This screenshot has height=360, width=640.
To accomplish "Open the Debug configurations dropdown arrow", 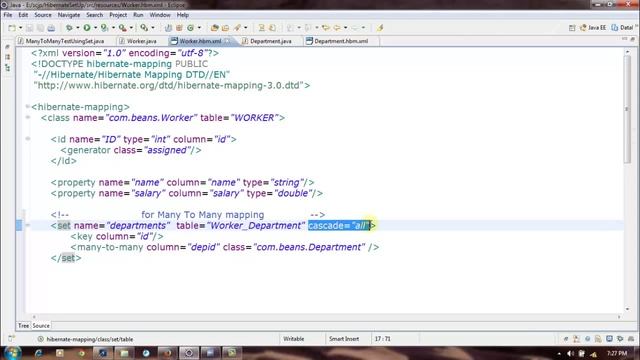I will 78,28.
